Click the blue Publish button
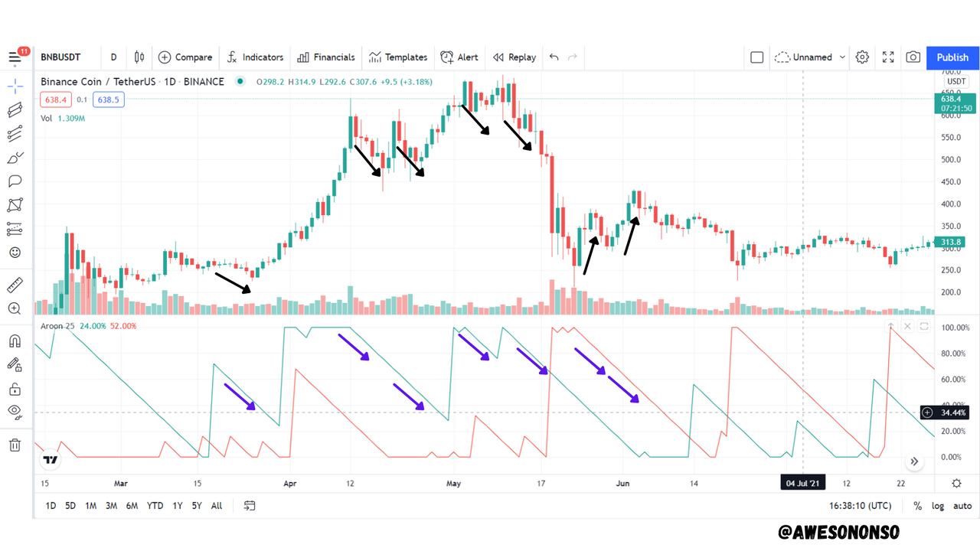 (952, 57)
